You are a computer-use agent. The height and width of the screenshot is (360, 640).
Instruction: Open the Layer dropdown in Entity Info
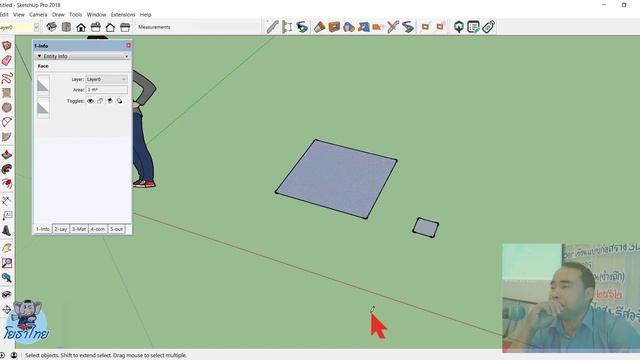tap(107, 79)
